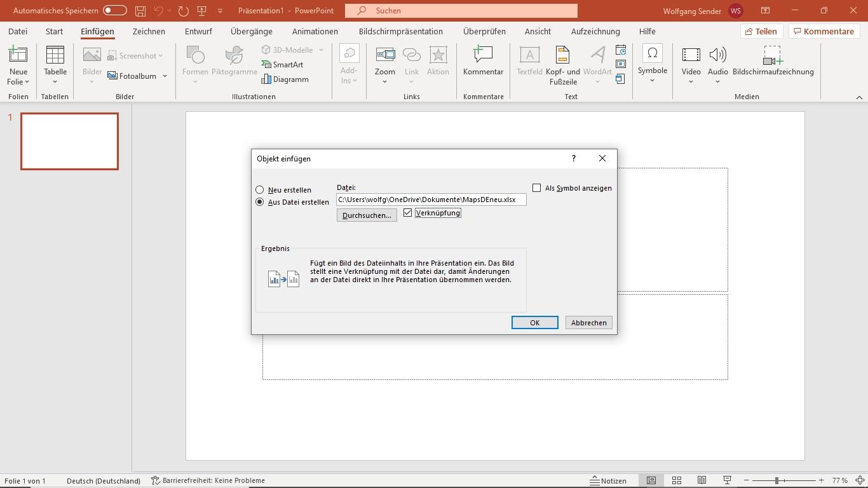
Task: Insert a Diagramm chart
Action: click(x=285, y=79)
